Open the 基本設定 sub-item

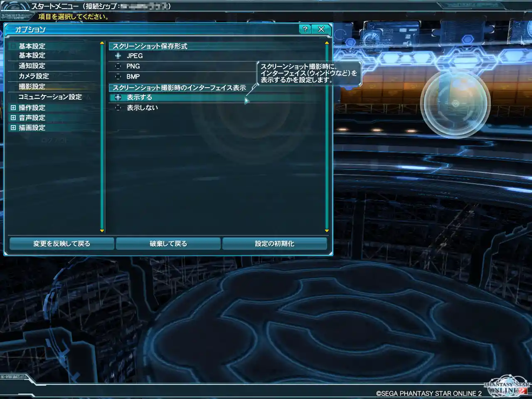click(32, 55)
